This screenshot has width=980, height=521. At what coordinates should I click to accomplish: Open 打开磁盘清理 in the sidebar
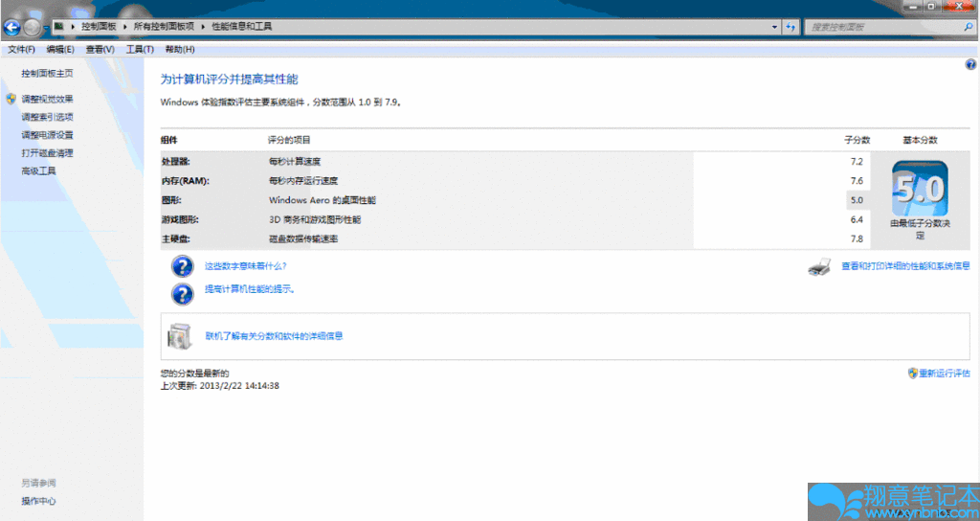(47, 153)
